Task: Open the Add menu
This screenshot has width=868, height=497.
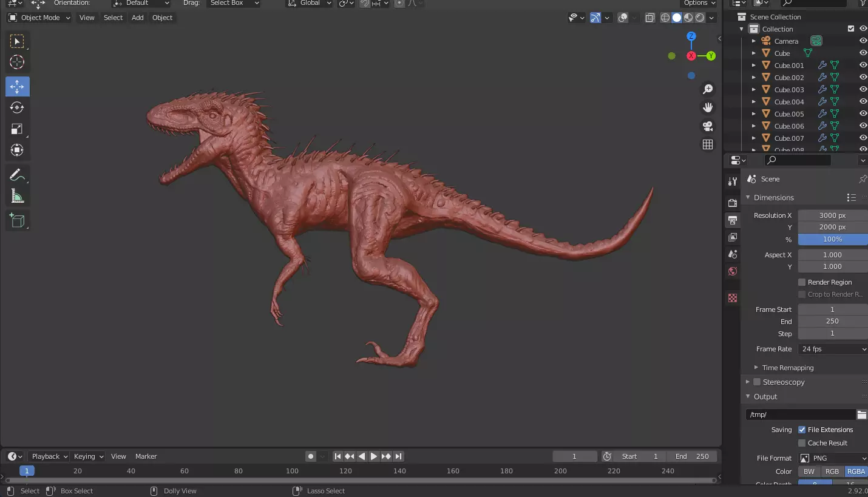Action: point(138,18)
